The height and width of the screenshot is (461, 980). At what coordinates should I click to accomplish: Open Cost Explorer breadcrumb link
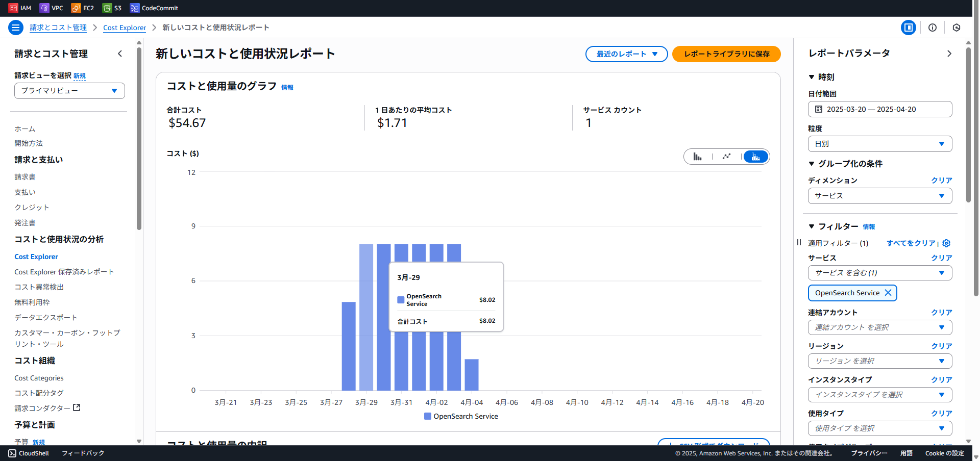(125, 28)
